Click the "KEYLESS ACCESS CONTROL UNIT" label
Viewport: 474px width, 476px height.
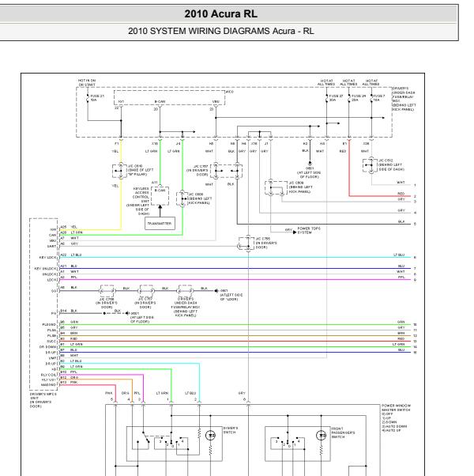tap(141, 195)
